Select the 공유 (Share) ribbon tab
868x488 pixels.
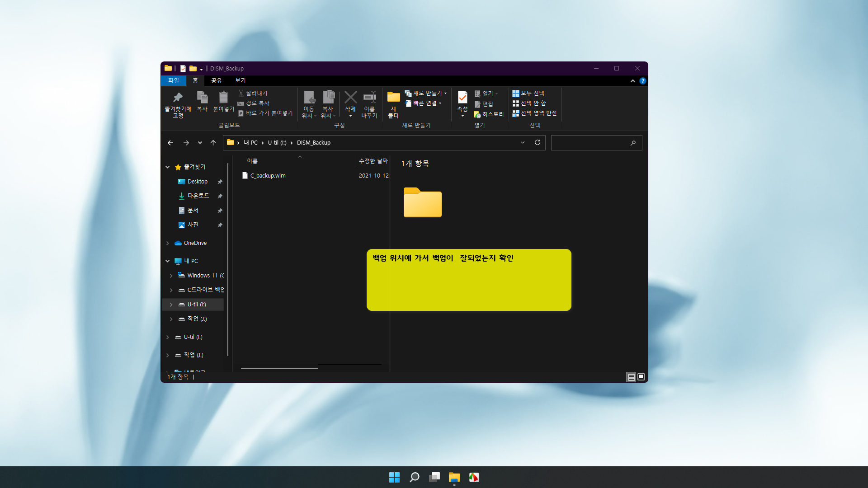217,80
